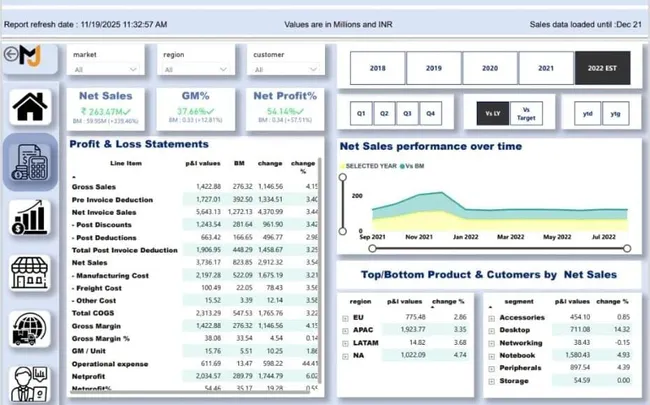
Task: Sort by Line Item column header
Action: [126, 163]
